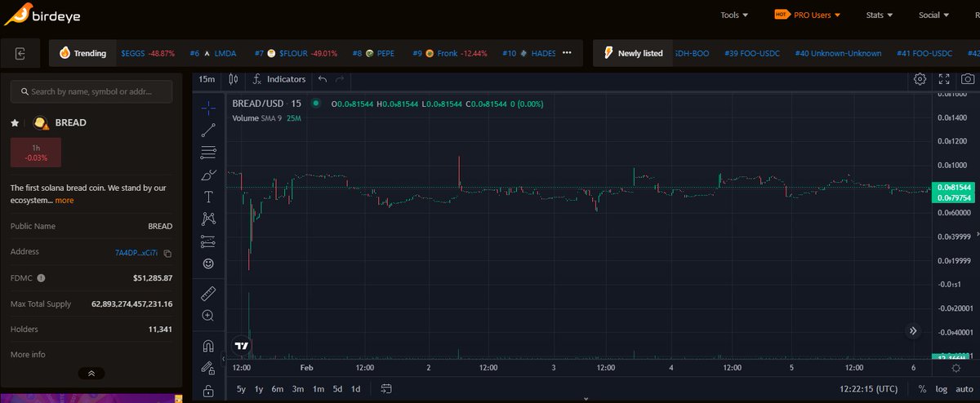Select the ruler measure tool
The image size is (980, 403).
[x=208, y=293]
